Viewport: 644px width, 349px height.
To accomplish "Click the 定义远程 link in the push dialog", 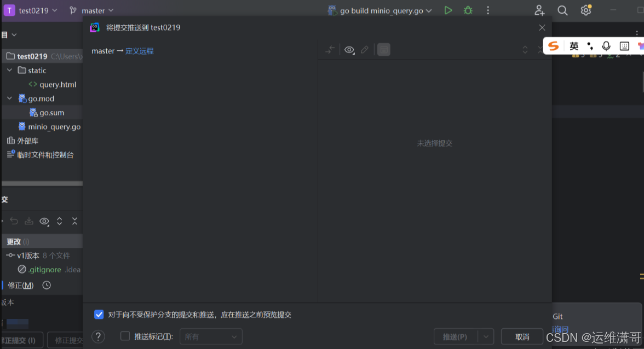I will tap(141, 51).
